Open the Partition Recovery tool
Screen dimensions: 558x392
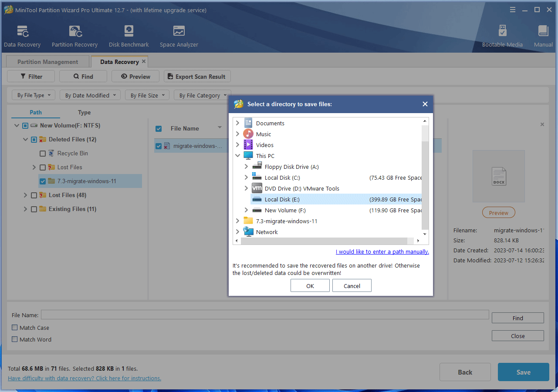pos(74,36)
